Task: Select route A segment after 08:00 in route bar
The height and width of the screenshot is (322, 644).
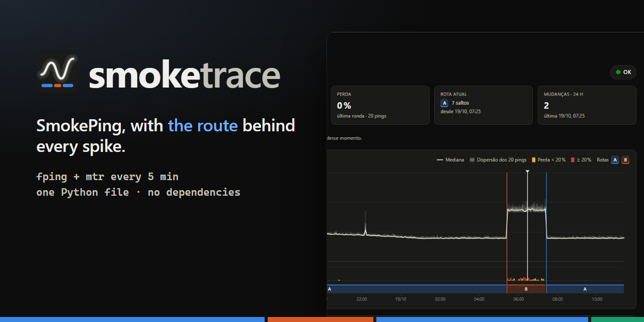Action: tap(585, 289)
